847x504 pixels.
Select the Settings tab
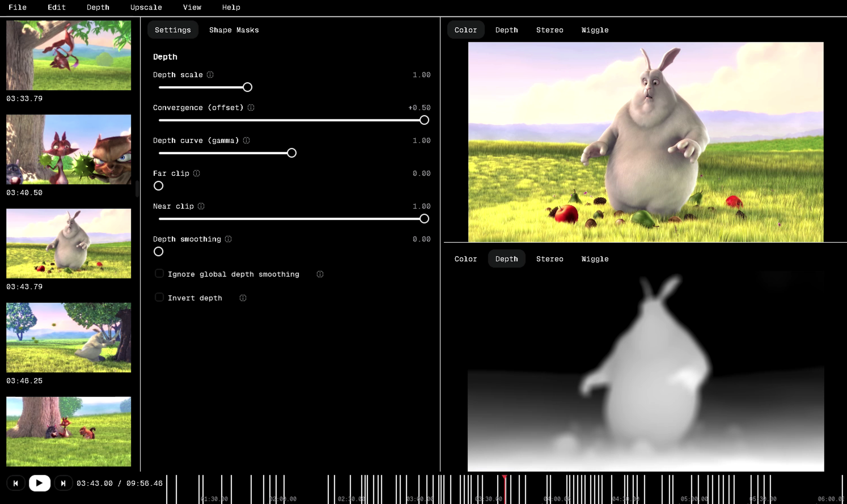pyautogui.click(x=173, y=30)
